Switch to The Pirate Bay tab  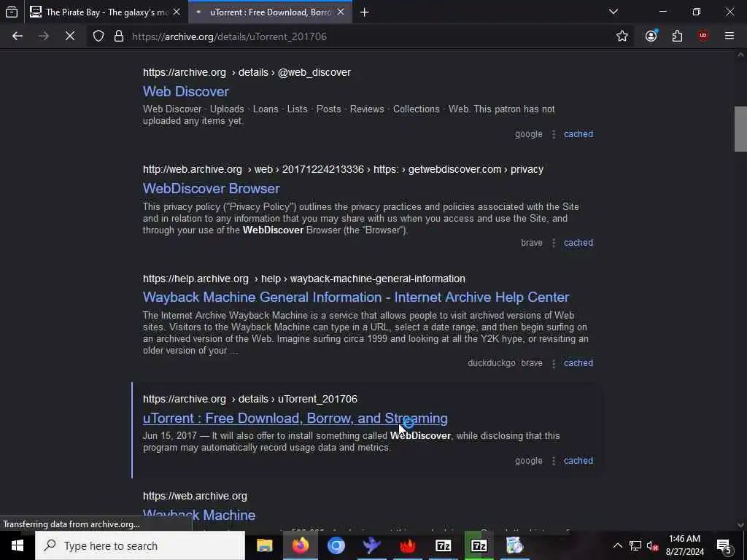point(105,12)
